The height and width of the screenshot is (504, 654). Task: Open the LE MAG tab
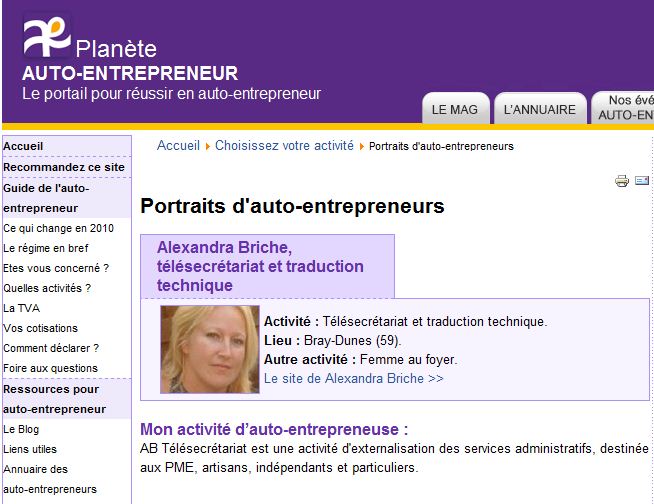point(455,109)
